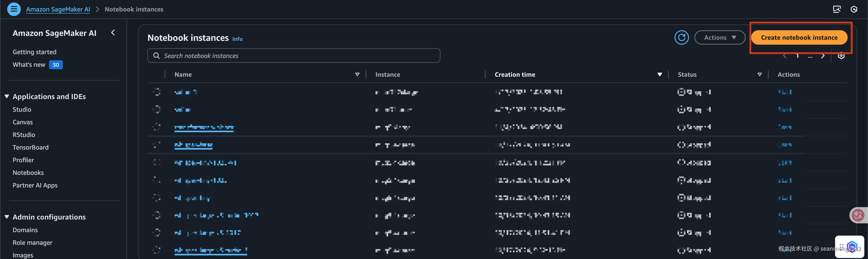The image size is (868, 259).
Task: Collapse Applications and IDEs section
Action: pos(7,97)
